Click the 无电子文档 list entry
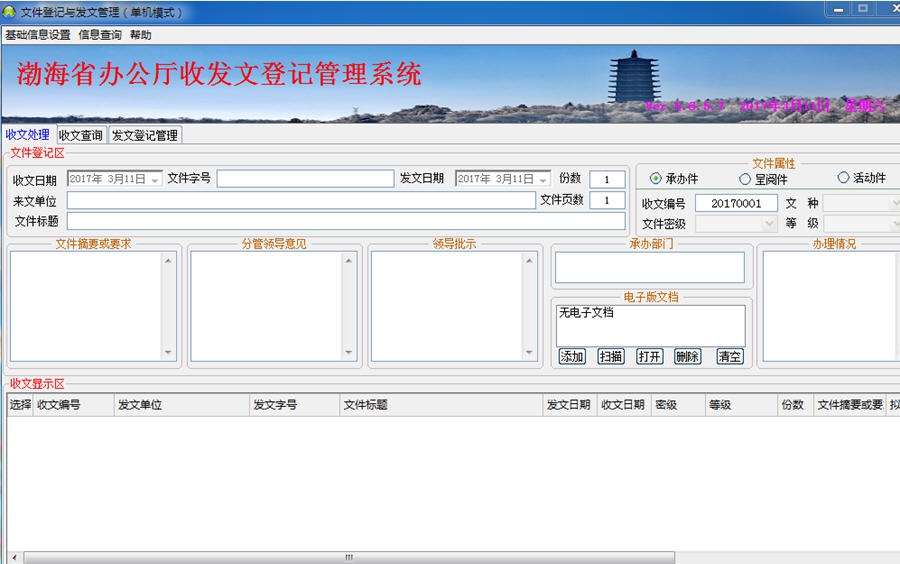The image size is (900, 564). pos(587,313)
